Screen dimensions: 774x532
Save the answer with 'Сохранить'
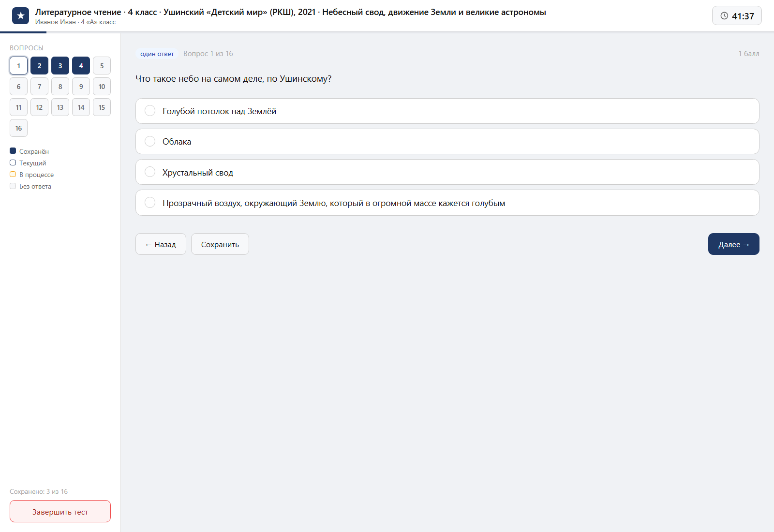click(220, 244)
